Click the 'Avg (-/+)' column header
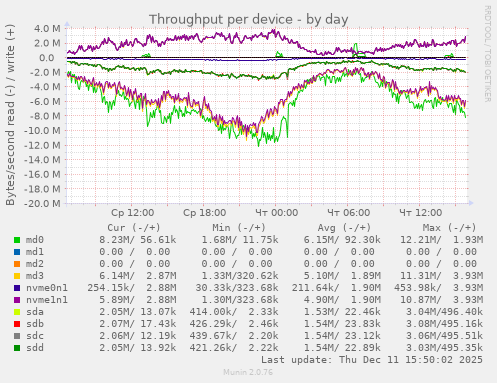Screen dimensions: 497x383 [344, 228]
